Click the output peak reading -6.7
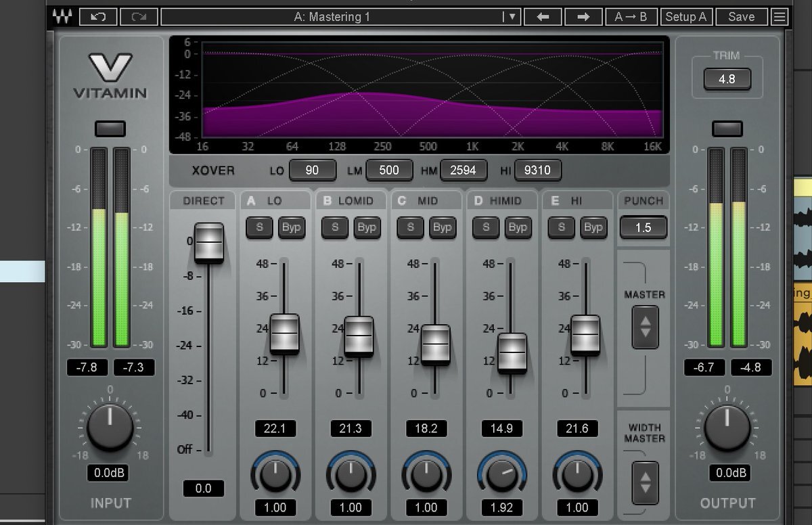The width and height of the screenshot is (812, 525). click(704, 367)
